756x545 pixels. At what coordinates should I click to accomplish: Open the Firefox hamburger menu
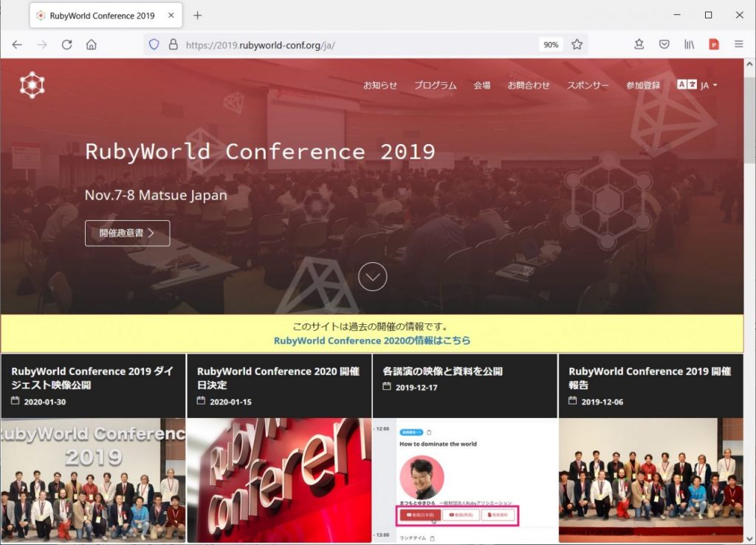[x=739, y=44]
